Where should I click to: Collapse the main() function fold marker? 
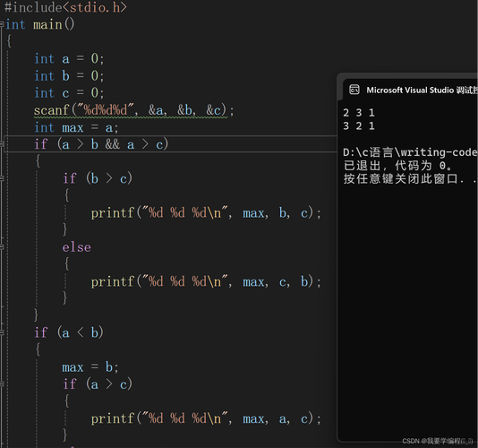point(2,24)
